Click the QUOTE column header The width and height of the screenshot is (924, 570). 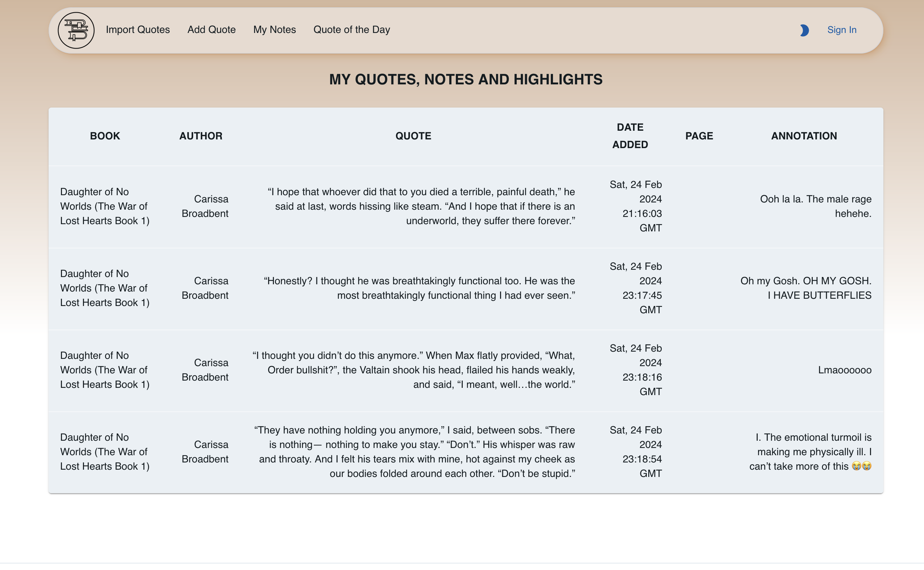(x=413, y=136)
